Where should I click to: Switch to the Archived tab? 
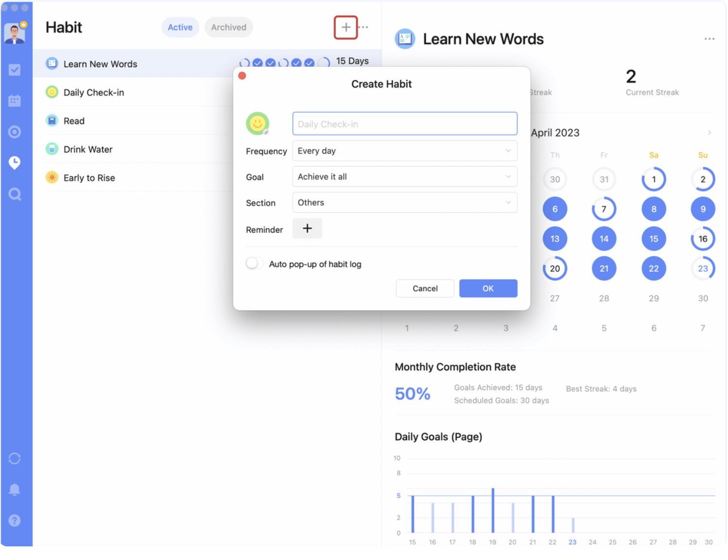[x=228, y=27]
